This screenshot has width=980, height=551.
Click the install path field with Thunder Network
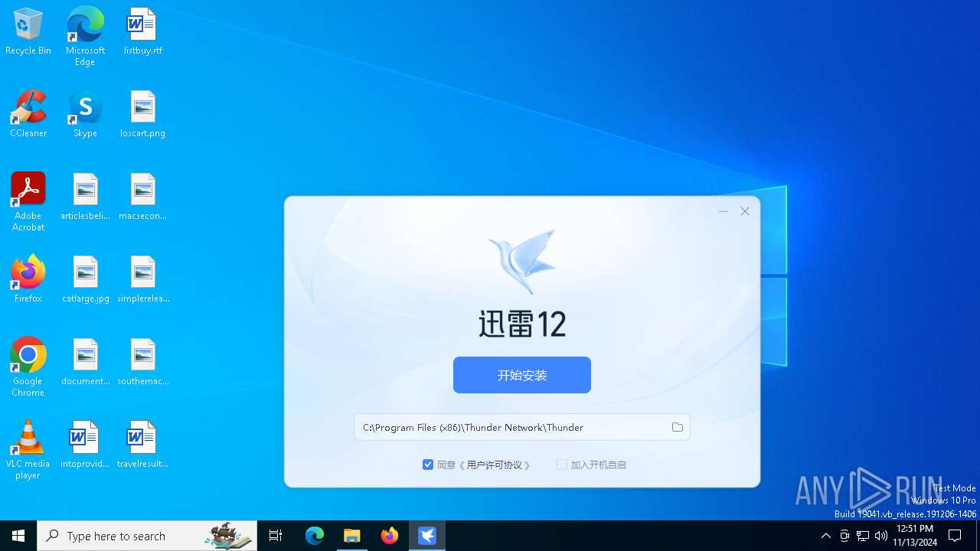[x=522, y=427]
